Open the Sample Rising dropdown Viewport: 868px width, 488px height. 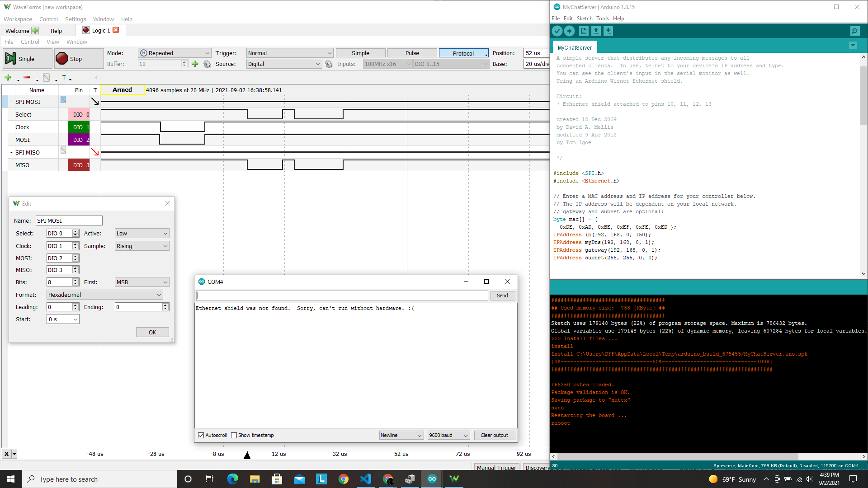tap(142, 246)
